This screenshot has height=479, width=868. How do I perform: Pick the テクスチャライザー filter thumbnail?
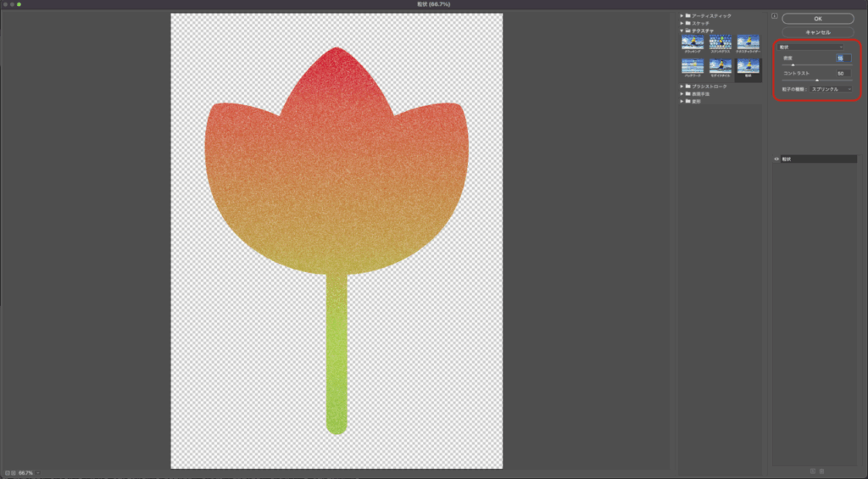tap(747, 42)
